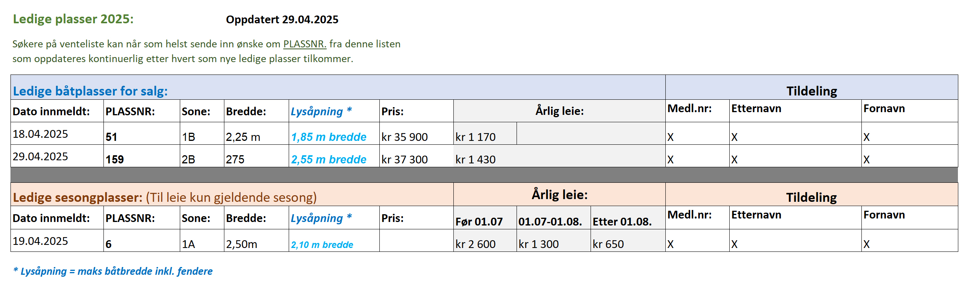The image size is (980, 293).
Task: Click the '1,85 m bredde' lysåpning cell
Action: click(x=334, y=133)
